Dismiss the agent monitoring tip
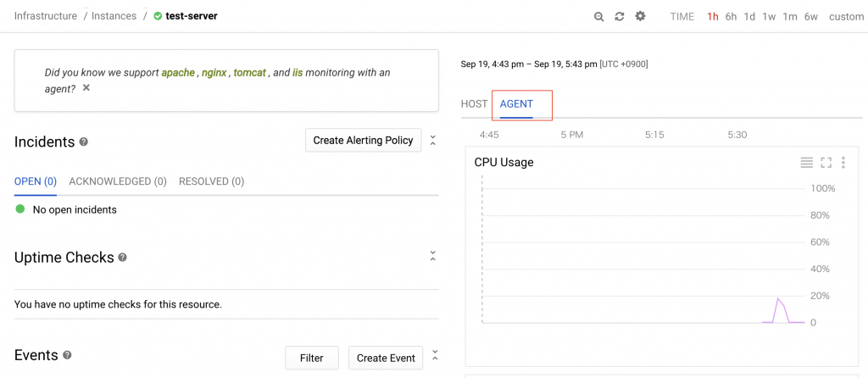This screenshot has height=378, width=868. coord(86,88)
